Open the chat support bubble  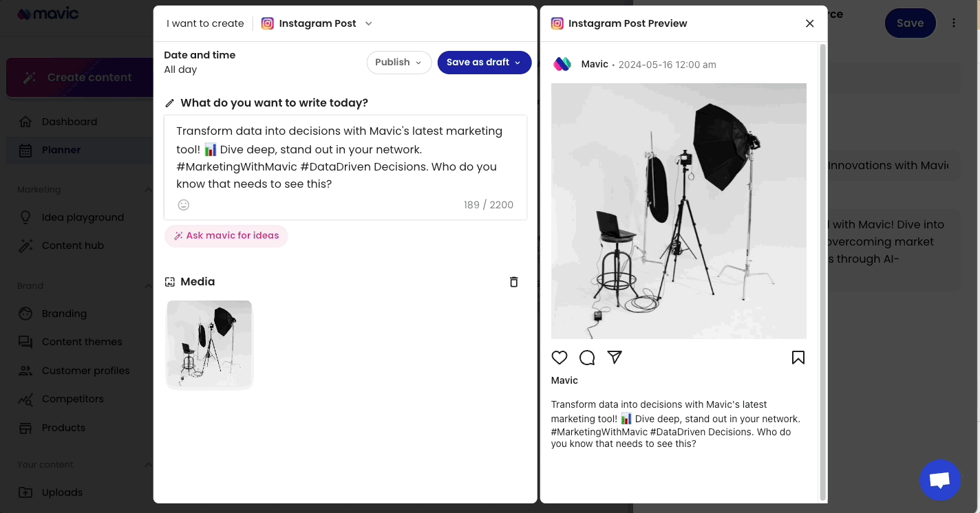click(940, 480)
